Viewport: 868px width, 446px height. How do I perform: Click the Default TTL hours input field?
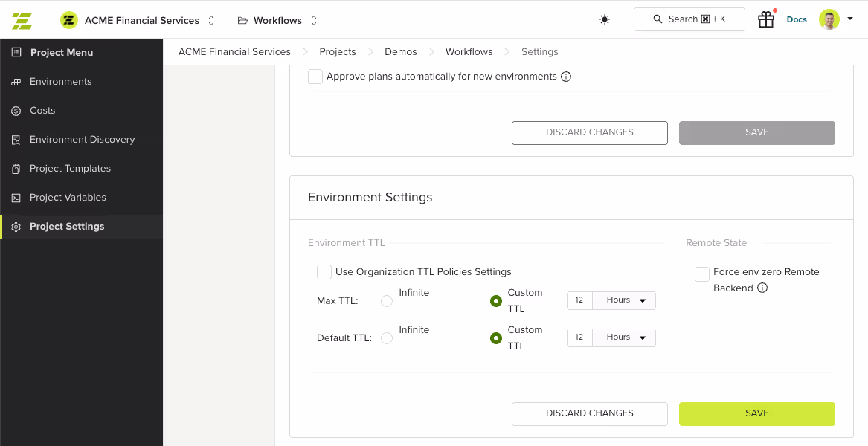point(579,337)
